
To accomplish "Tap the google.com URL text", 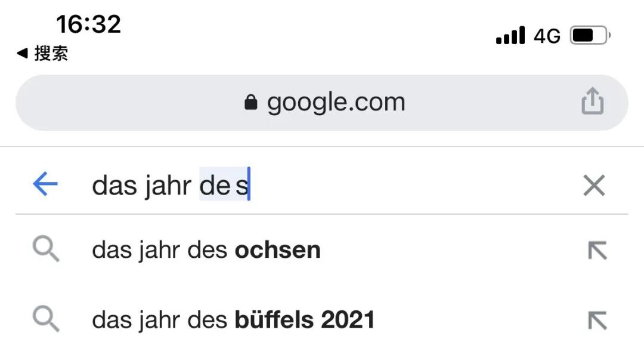I will pyautogui.click(x=336, y=102).
